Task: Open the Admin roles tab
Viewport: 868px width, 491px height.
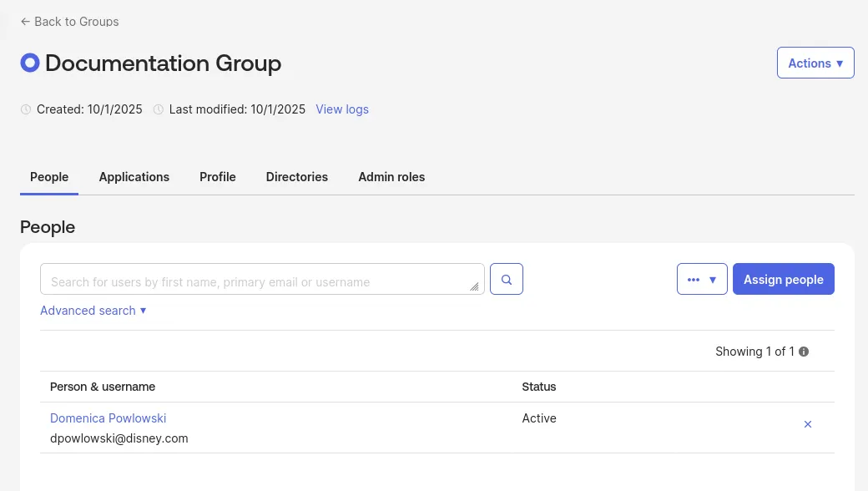Action: click(x=391, y=177)
